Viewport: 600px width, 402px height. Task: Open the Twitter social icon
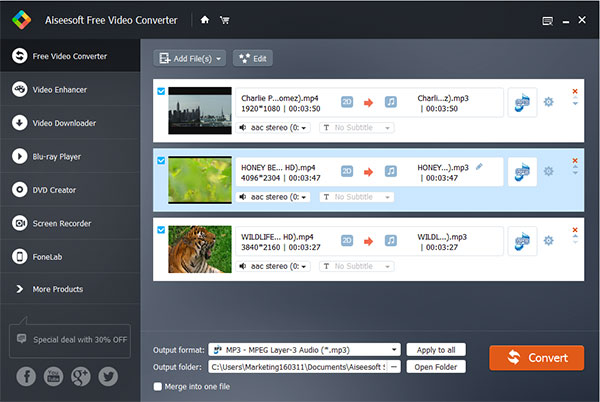click(x=108, y=376)
